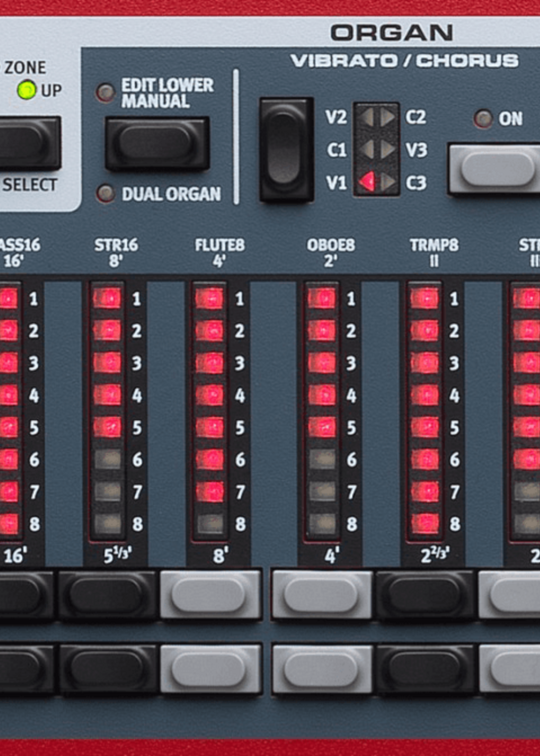The image size is (540, 756).
Task: Click the DUAL ORGAN label
Action: tap(171, 194)
